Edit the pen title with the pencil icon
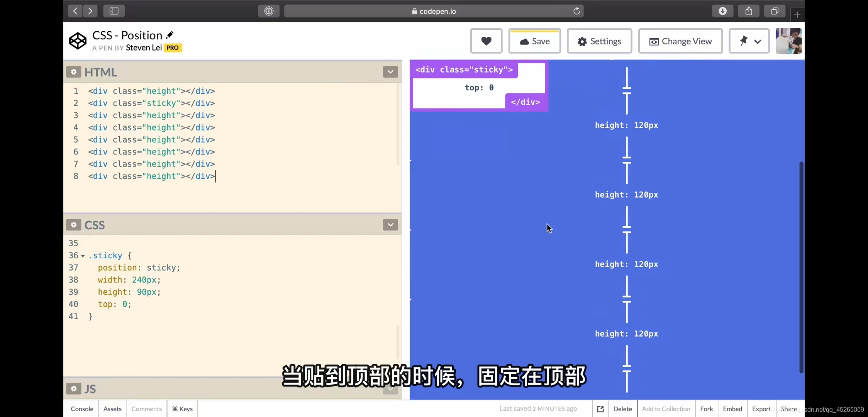 pos(170,35)
